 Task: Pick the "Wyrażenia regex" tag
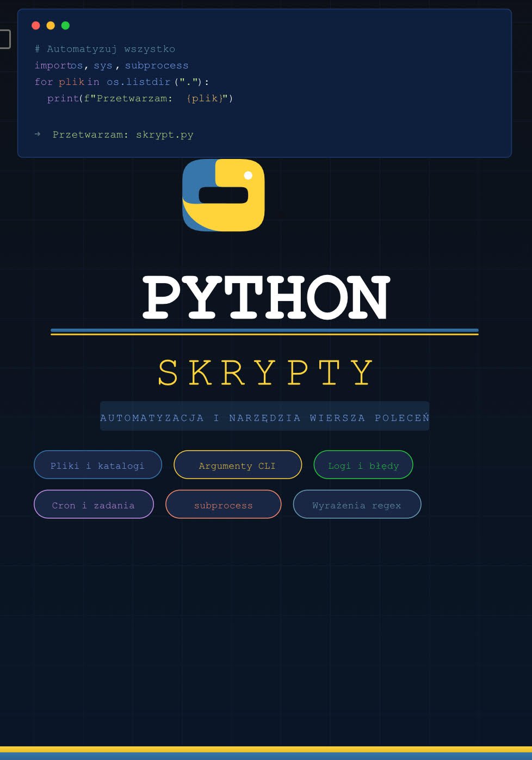[357, 505]
